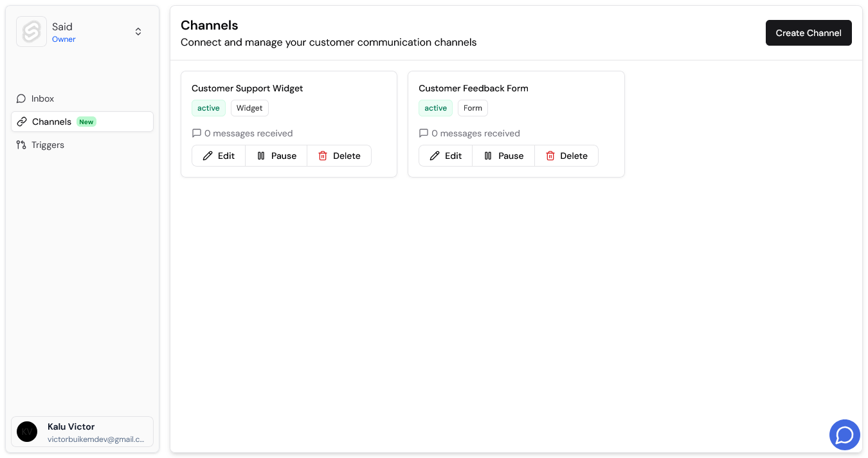The width and height of the screenshot is (868, 458).
Task: Click active badge on Customer Support Widget
Action: tap(208, 108)
